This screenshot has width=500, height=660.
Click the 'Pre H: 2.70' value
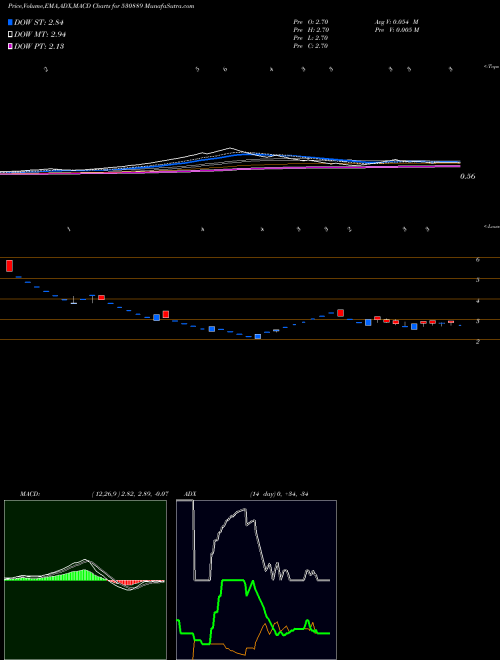coord(311,30)
